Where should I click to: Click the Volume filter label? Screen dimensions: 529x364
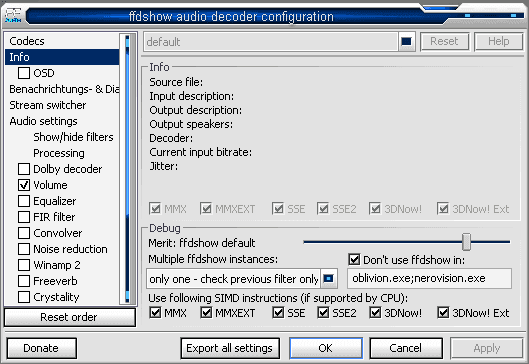50,185
